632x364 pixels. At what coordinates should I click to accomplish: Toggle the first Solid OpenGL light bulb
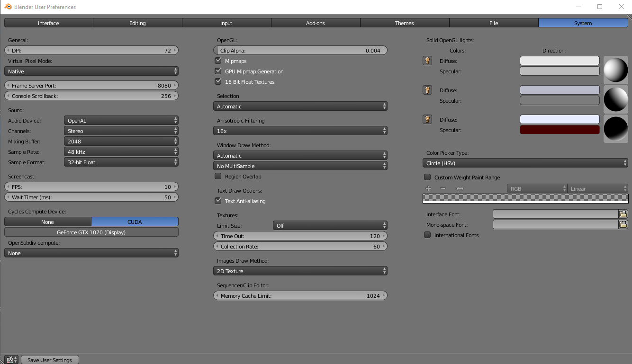click(427, 60)
